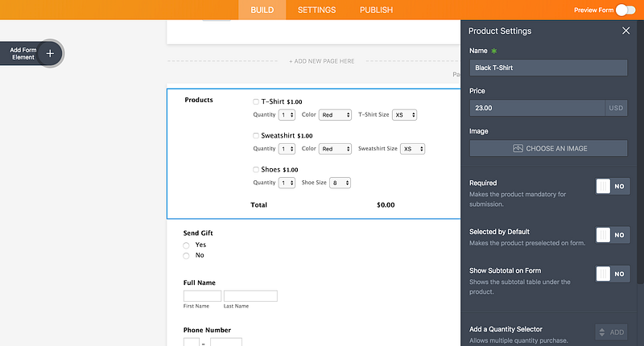This screenshot has height=346, width=644.
Task: Click the Add Form Element button label
Action: click(23, 53)
